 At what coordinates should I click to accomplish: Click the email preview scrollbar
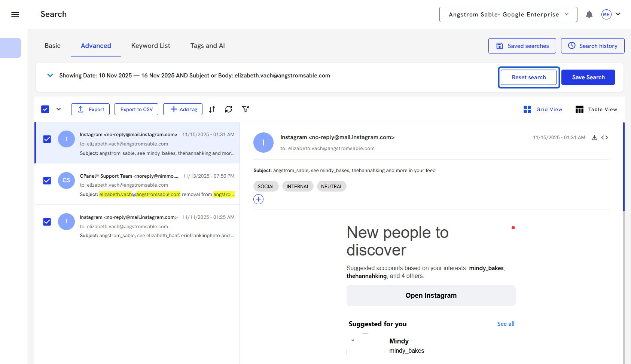(x=624, y=168)
